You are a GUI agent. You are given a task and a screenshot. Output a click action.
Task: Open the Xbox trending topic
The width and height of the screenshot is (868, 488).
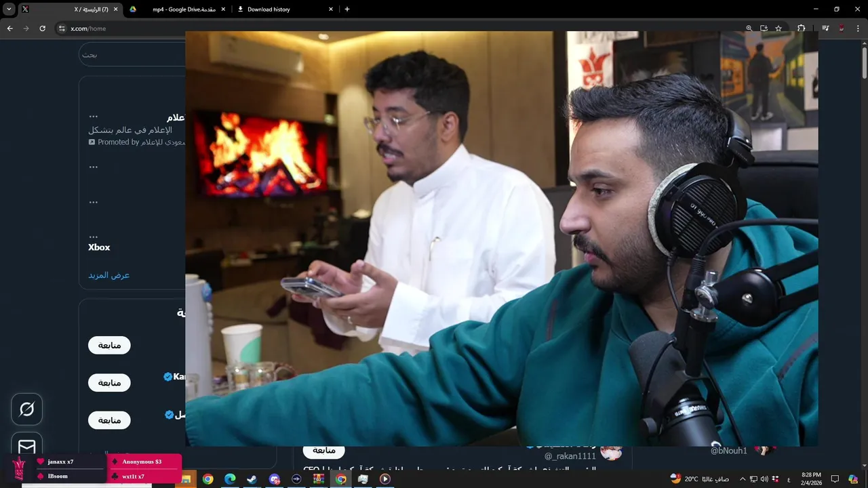point(99,247)
